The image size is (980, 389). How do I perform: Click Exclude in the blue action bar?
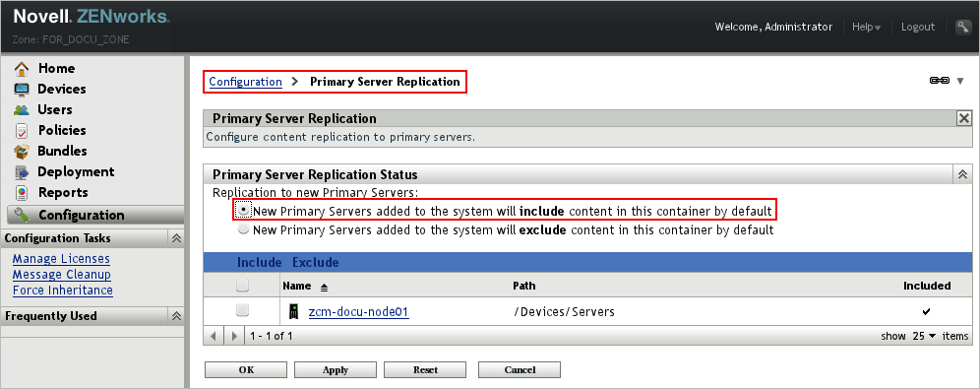(x=316, y=262)
